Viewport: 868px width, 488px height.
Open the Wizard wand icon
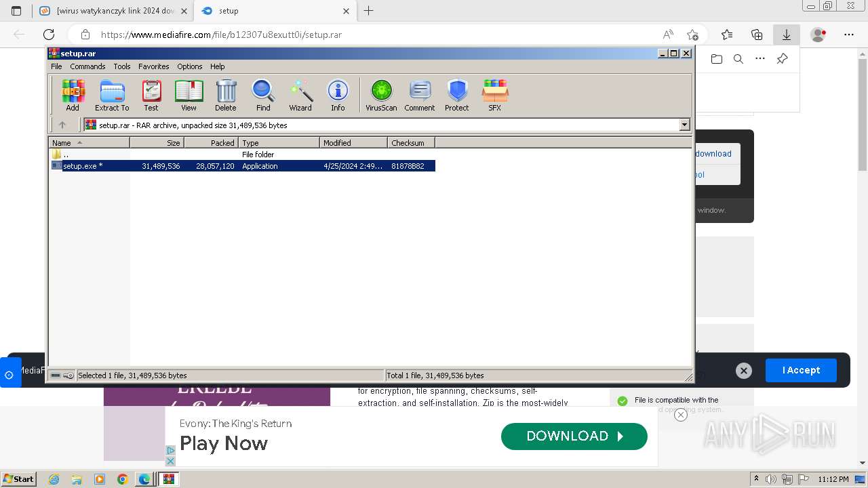(300, 95)
